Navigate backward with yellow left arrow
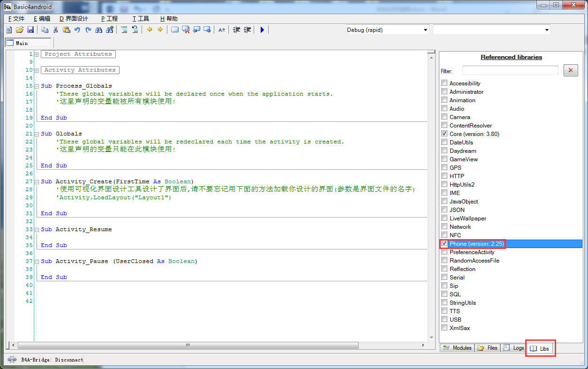Image resolution: width=588 pixels, height=369 pixels. (150, 30)
